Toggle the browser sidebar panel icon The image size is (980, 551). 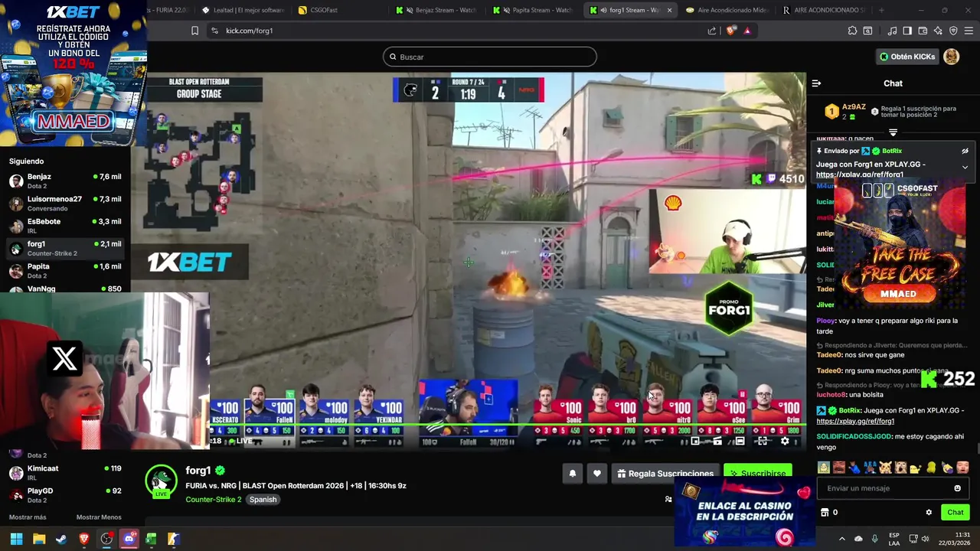[907, 31]
